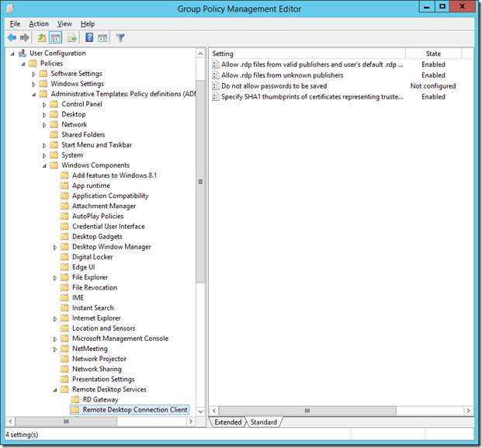Click the Back arrow toolbar icon
Screen dimensions: 482x448
[x=12, y=37]
